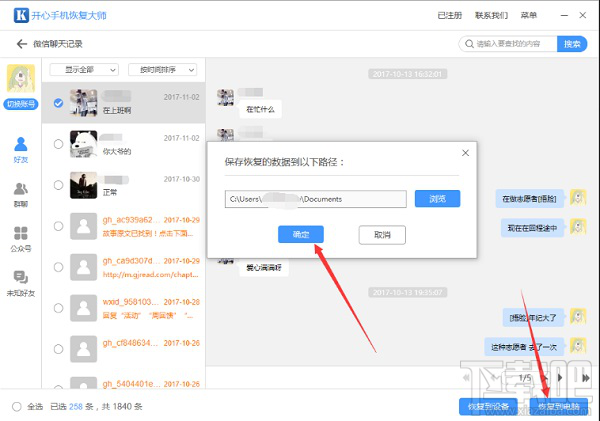
Task: Toggle the 全选 select all radio
Action: 16,406
